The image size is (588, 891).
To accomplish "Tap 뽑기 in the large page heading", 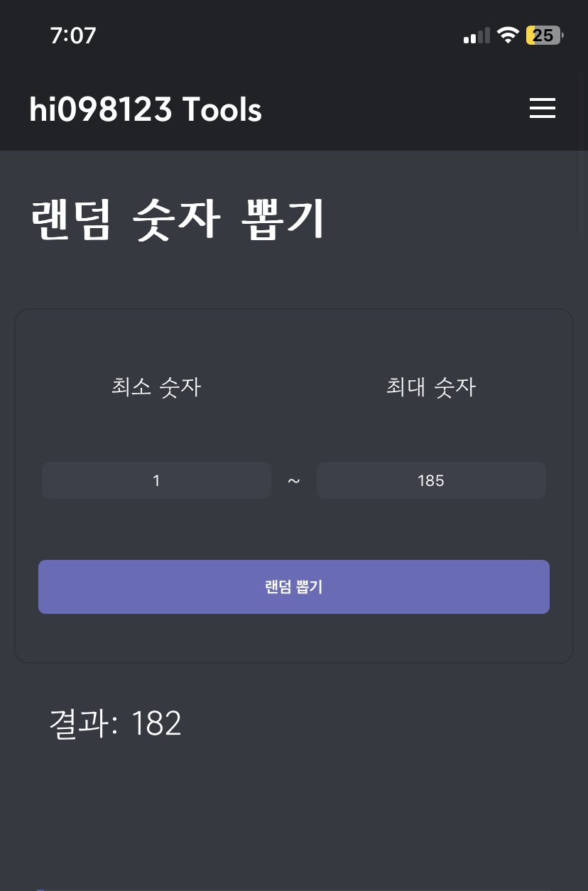I will click(283, 220).
